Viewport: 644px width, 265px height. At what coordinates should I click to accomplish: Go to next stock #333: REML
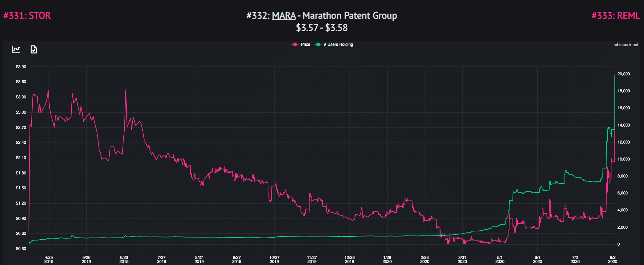point(616,16)
